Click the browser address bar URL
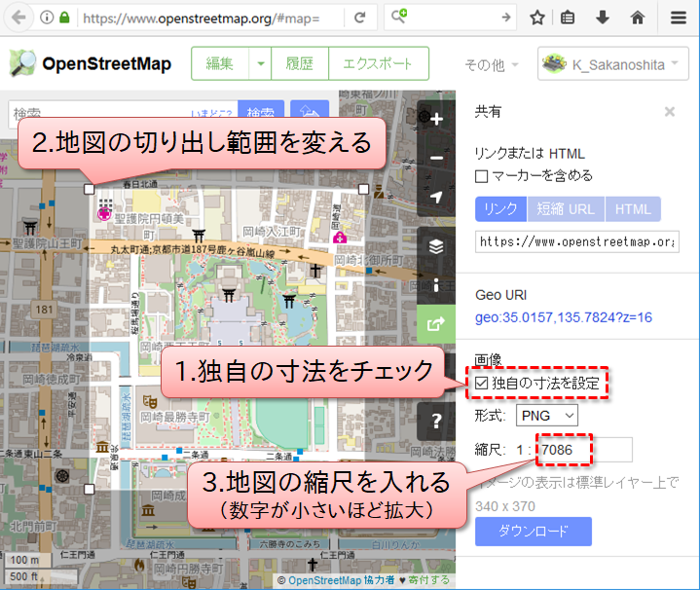The image size is (700, 590). tap(201, 18)
